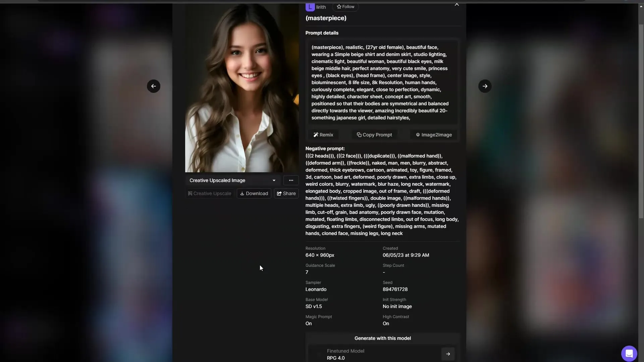Click the Share button for options
Image resolution: width=644 pixels, height=362 pixels.
286,193
